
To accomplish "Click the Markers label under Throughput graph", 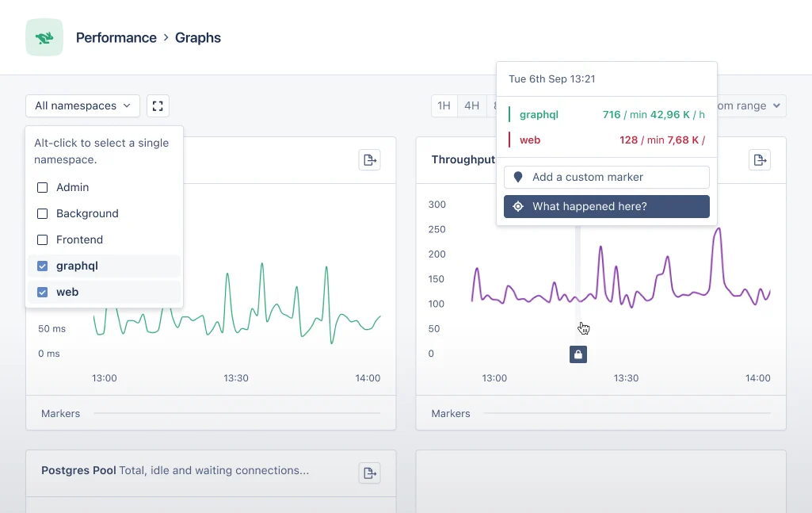I will 451,414.
